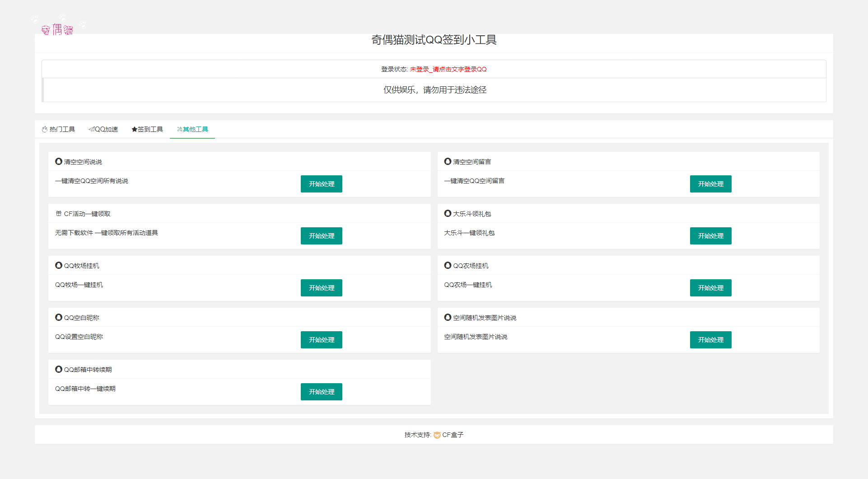Start QQ空白昵称 processing
Viewport: 868px width, 479px height.
(x=322, y=340)
